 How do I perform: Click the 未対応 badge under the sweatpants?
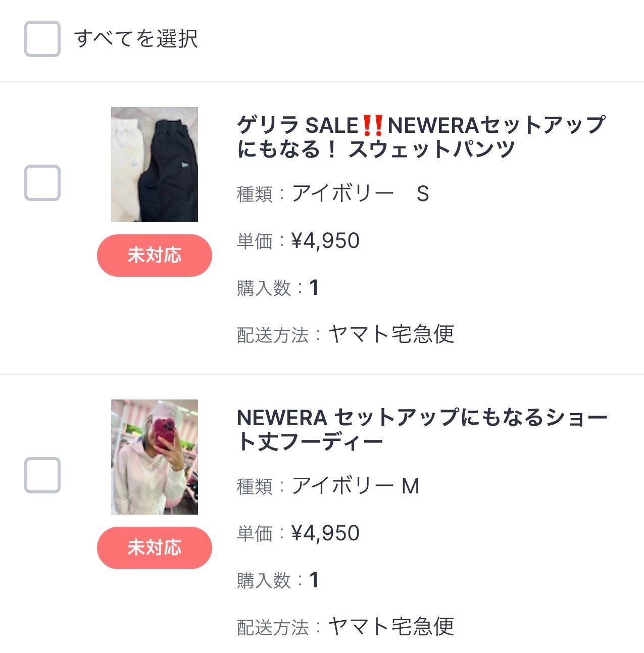point(155,255)
